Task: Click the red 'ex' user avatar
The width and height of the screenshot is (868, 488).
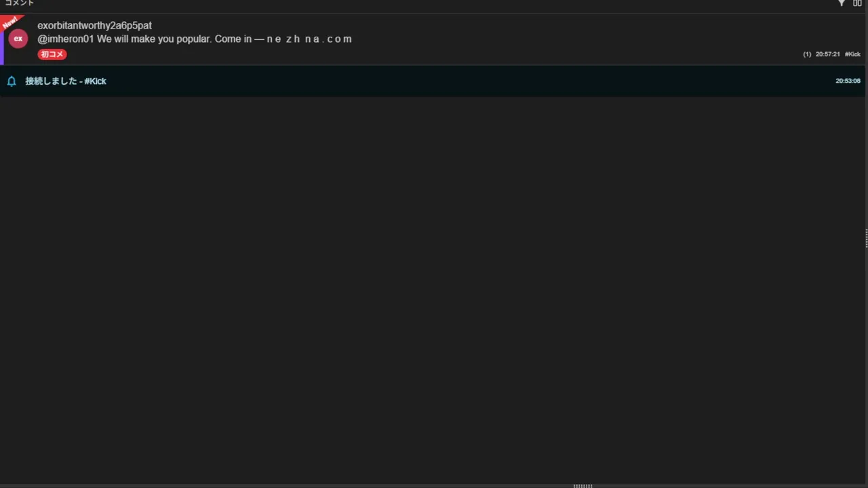Action: coord(18,39)
